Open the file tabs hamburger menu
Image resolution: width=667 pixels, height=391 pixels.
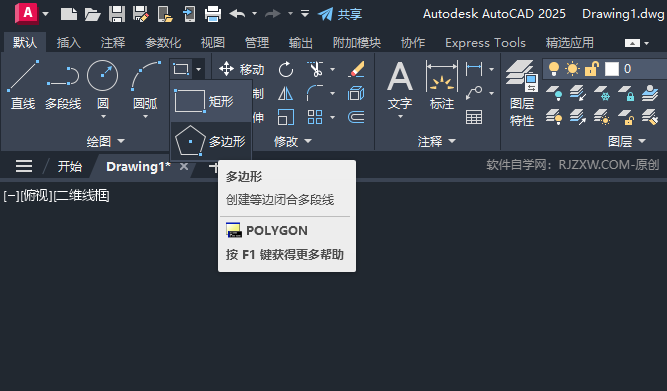pyautogui.click(x=24, y=166)
